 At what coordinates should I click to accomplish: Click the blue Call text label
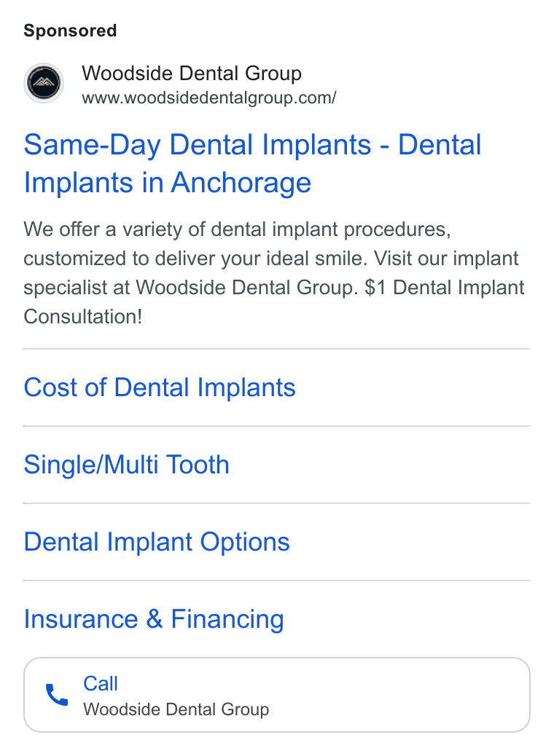tap(101, 683)
